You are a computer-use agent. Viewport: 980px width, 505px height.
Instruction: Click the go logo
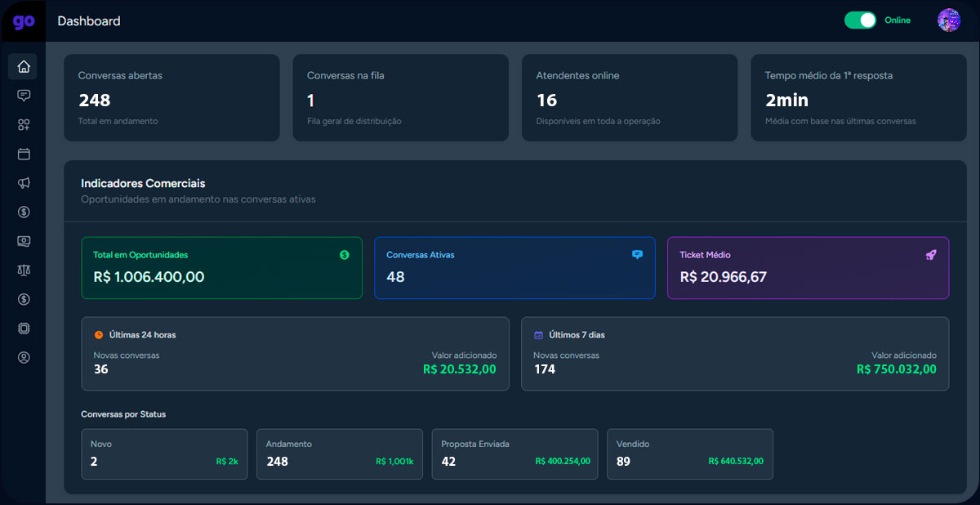[x=24, y=21]
